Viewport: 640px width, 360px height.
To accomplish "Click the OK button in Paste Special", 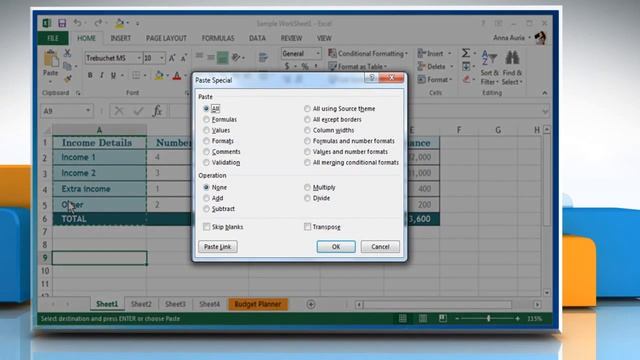I will point(336,247).
